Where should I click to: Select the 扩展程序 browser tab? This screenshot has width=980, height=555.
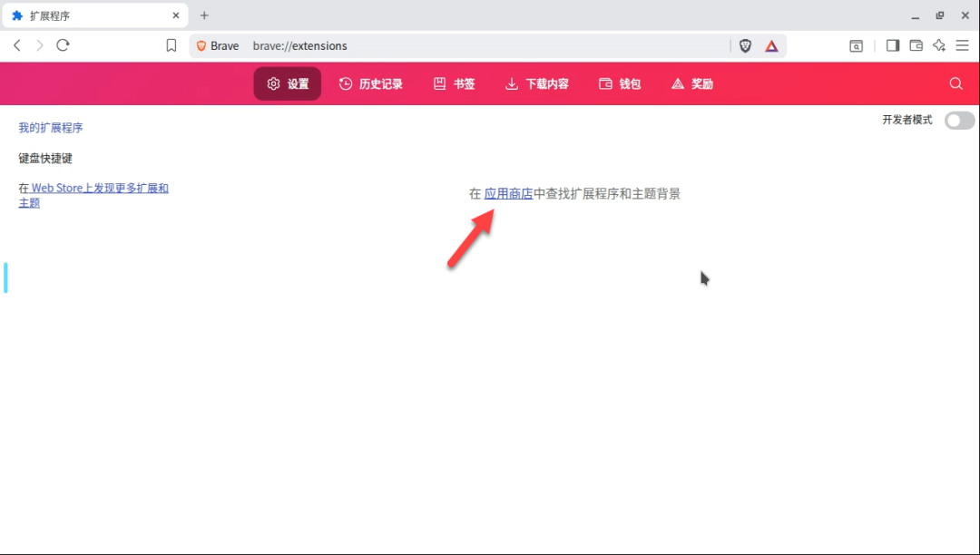95,15
